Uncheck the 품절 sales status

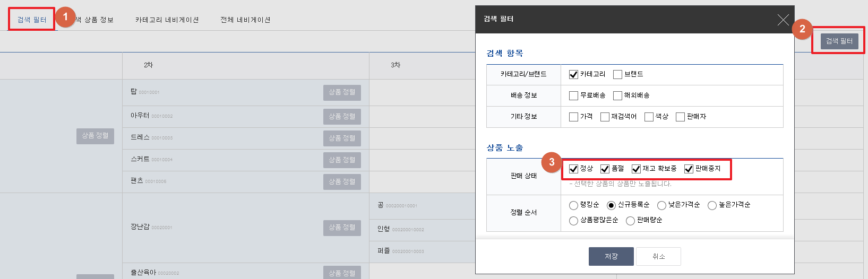pos(605,169)
